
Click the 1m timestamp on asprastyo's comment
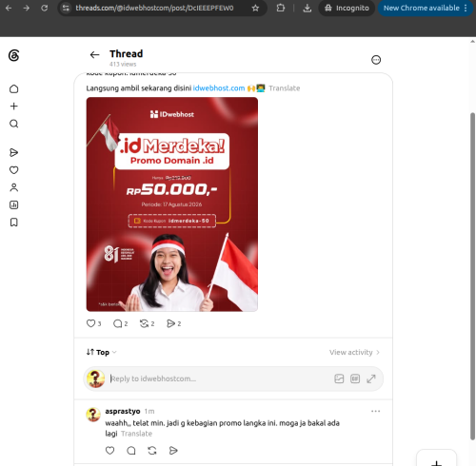coord(149,411)
